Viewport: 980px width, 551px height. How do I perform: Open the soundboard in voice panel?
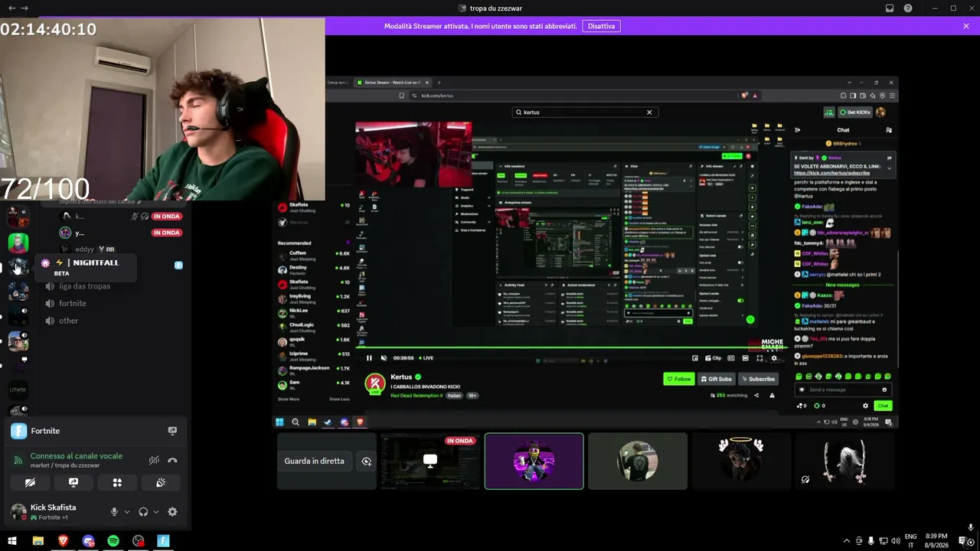click(x=161, y=483)
